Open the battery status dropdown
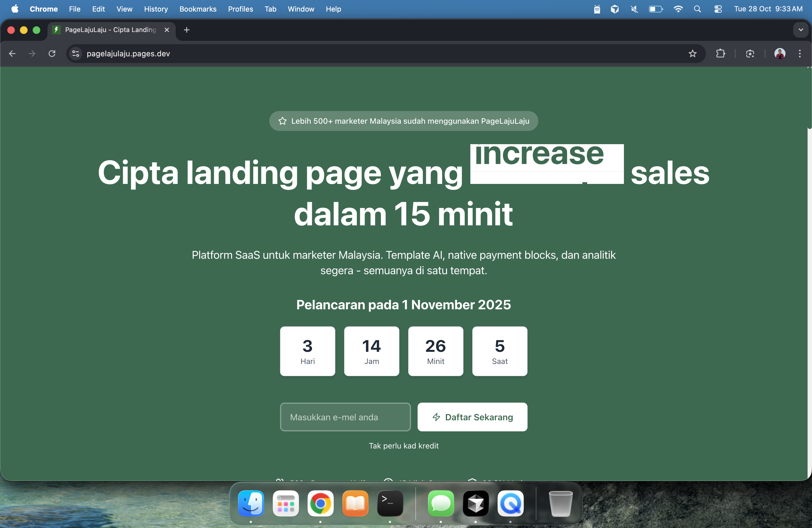This screenshot has width=812, height=528. pyautogui.click(x=655, y=9)
